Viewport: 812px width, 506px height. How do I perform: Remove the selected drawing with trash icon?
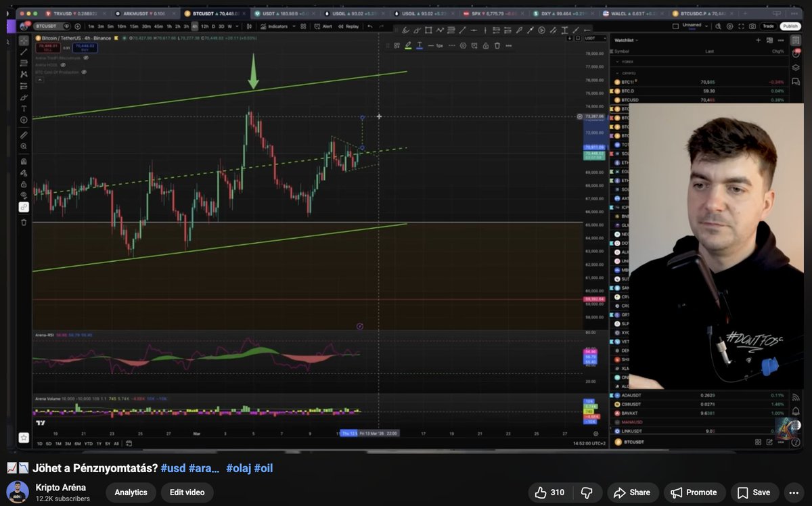(x=497, y=45)
